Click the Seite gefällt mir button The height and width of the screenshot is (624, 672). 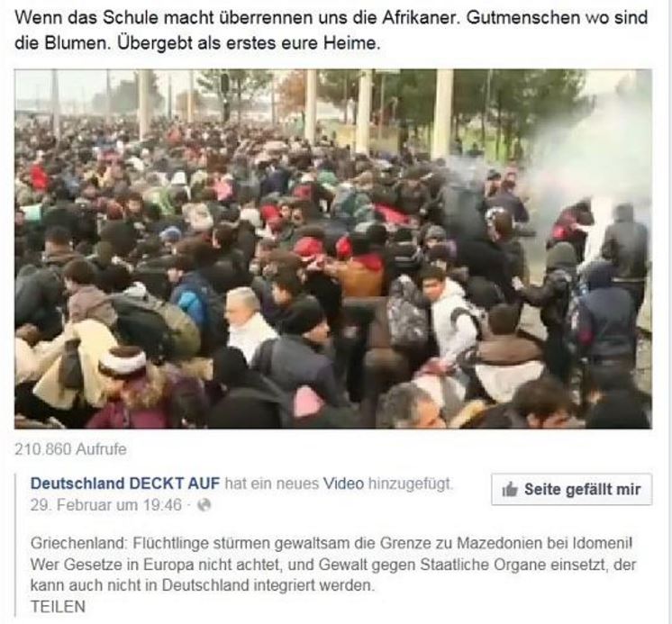click(x=572, y=489)
